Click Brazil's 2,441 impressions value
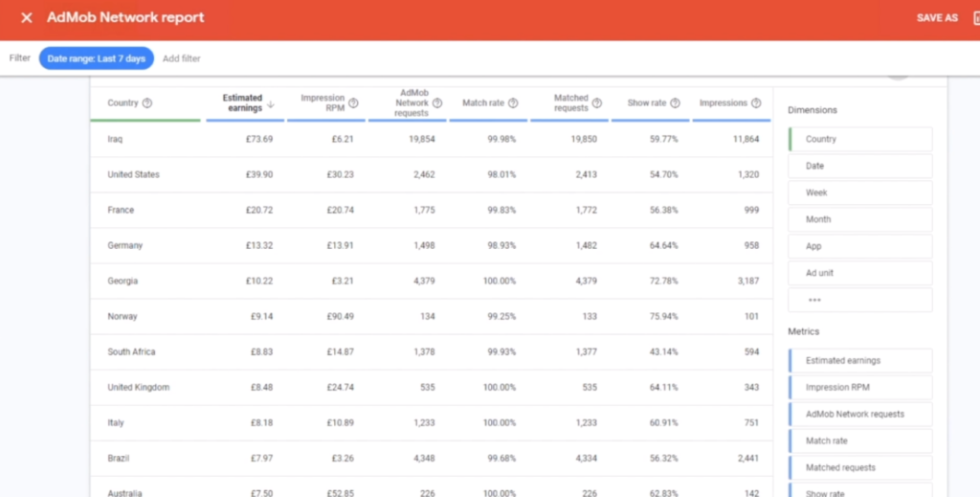Viewport: 980px width, 497px height. (x=748, y=459)
